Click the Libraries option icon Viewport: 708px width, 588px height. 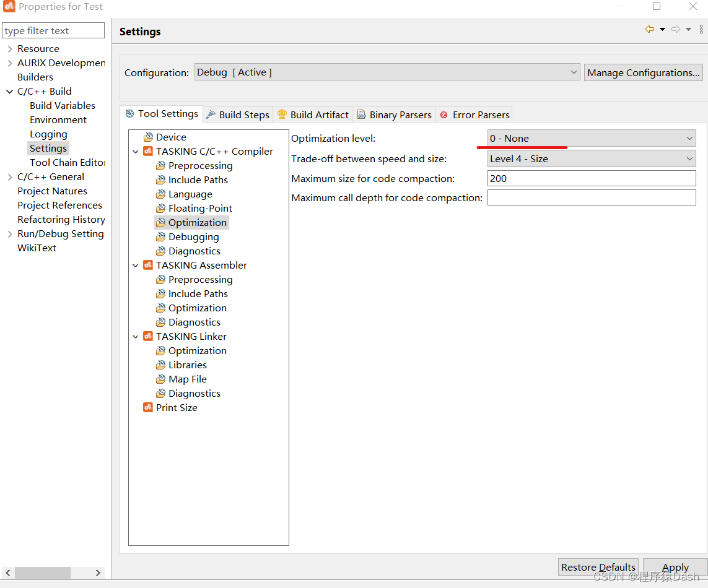pos(161,365)
